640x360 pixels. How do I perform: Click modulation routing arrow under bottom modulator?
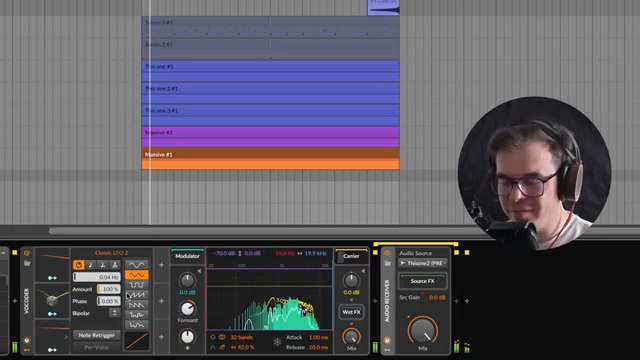click(x=52, y=350)
